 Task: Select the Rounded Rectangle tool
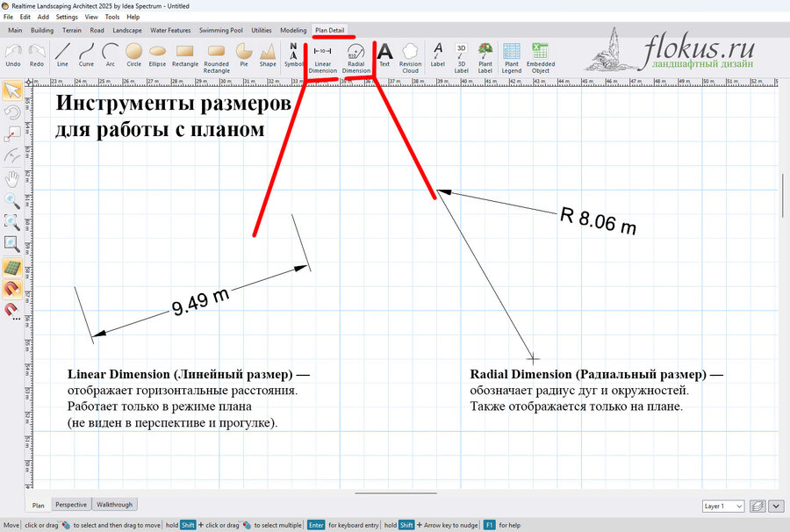[x=217, y=58]
